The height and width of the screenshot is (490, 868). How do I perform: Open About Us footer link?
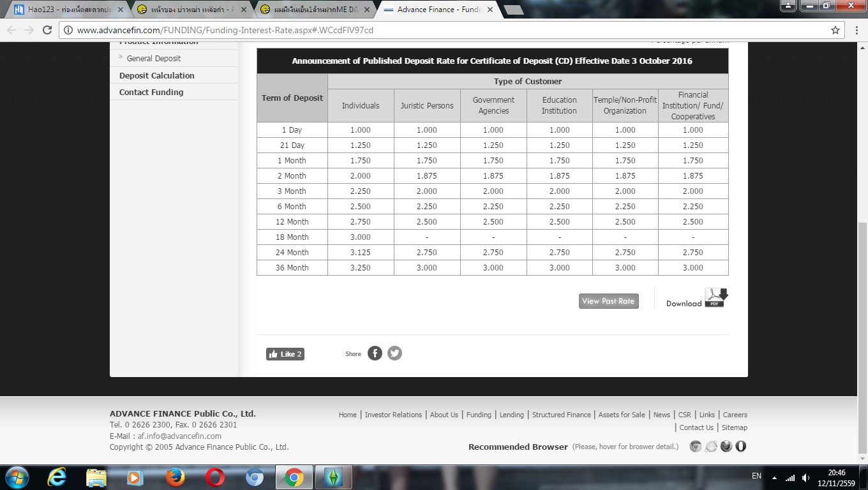[444, 415]
